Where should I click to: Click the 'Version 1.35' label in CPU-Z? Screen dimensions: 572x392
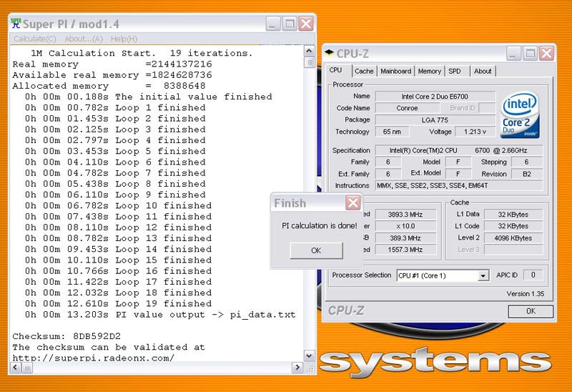526,294
